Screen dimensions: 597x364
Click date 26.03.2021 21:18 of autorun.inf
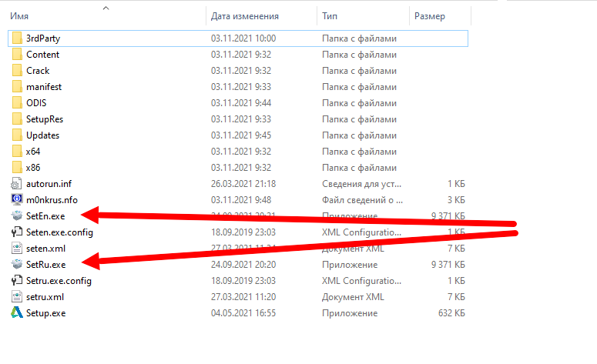[243, 184]
